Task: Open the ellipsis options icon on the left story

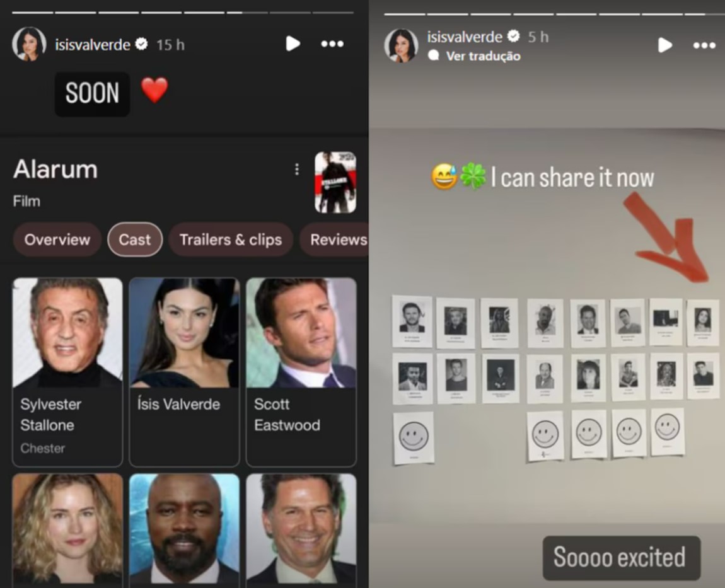Action: (332, 44)
